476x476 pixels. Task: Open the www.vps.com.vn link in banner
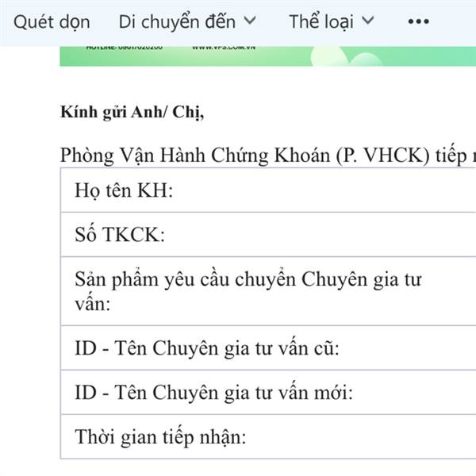[224, 48]
